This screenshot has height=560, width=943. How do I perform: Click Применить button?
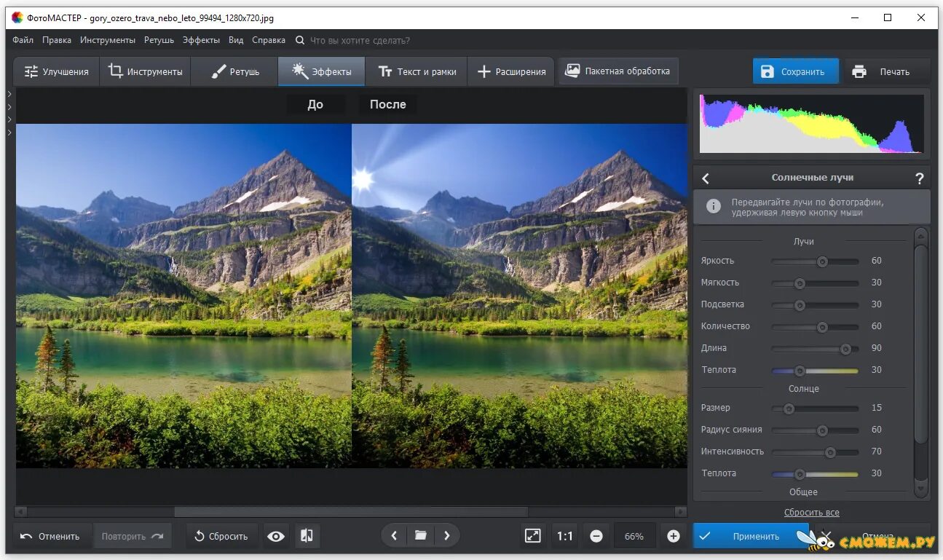coord(751,536)
